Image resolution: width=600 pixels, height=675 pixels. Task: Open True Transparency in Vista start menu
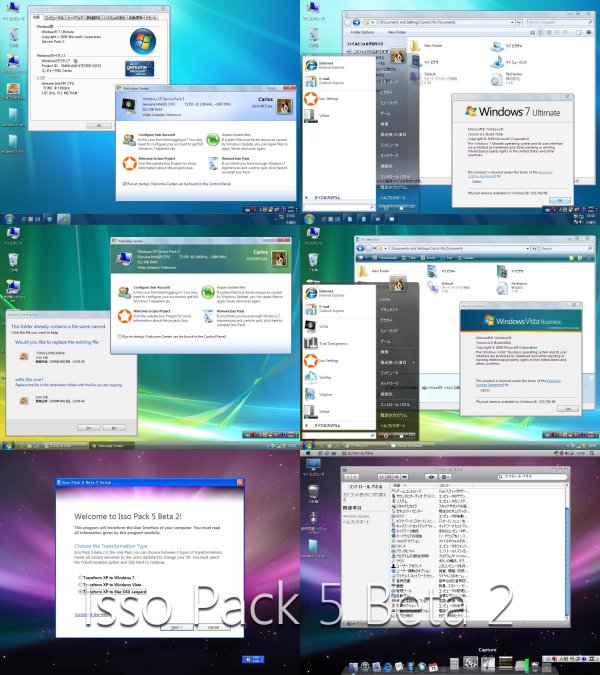pyautogui.click(x=311, y=344)
